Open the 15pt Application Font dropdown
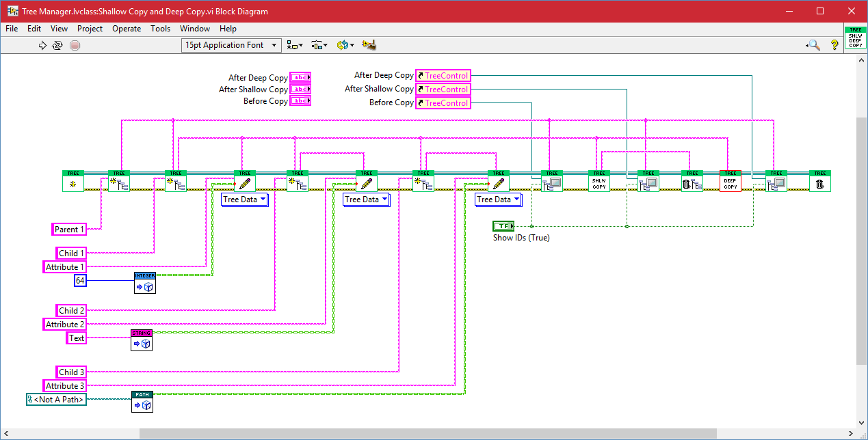868x440 pixels. 232,45
